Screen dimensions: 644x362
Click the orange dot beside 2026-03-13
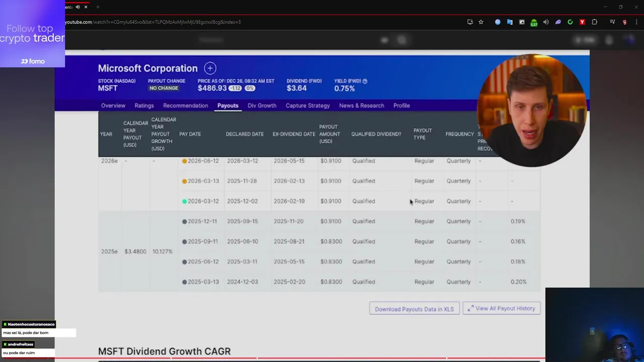click(x=184, y=181)
